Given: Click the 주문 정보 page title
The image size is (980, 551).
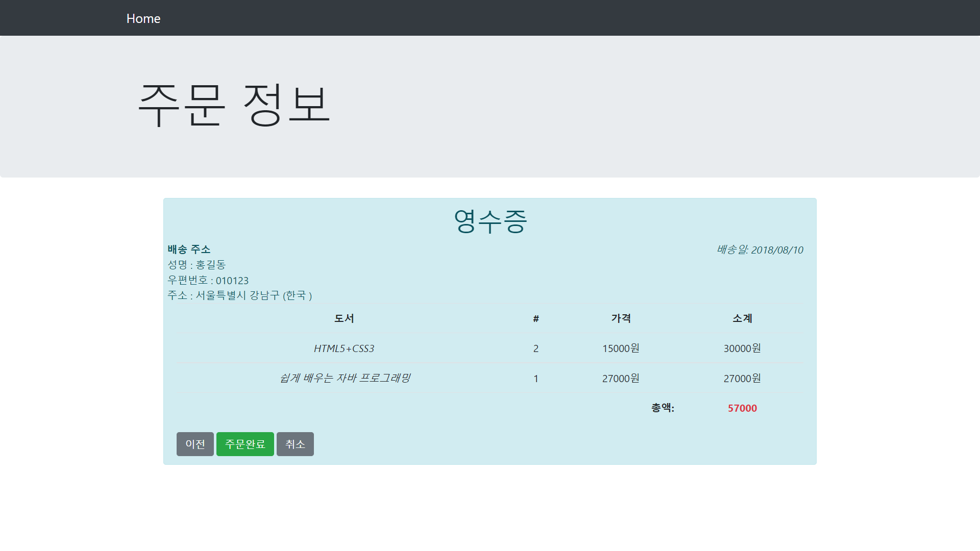Looking at the screenshot, I should [234, 105].
